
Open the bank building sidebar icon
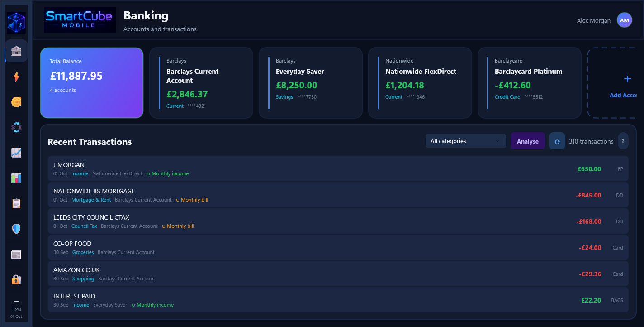tap(16, 51)
